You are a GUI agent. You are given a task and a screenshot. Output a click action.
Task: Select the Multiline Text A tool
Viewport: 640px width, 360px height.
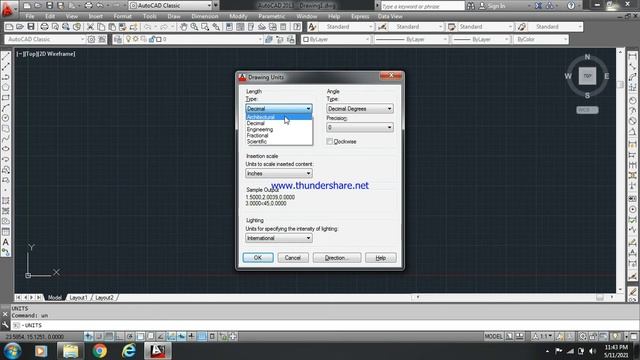click(6, 242)
